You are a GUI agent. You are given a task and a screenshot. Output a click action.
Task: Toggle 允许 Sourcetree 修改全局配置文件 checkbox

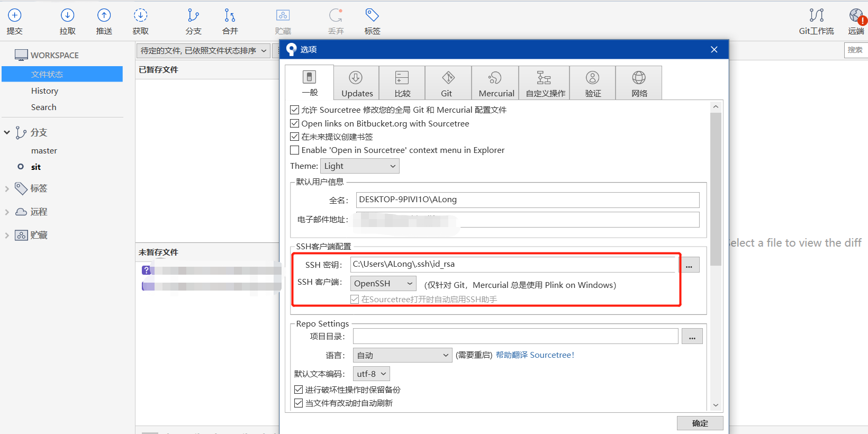(295, 110)
